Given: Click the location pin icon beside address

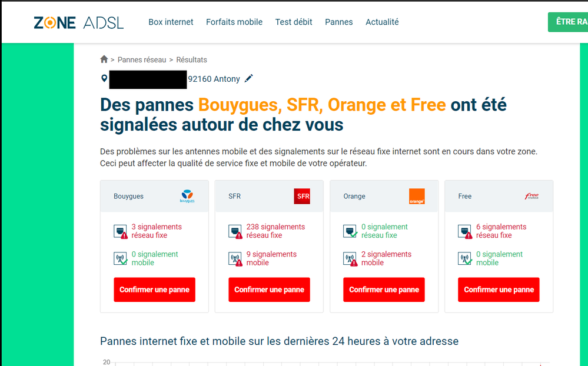Looking at the screenshot, I should point(104,78).
